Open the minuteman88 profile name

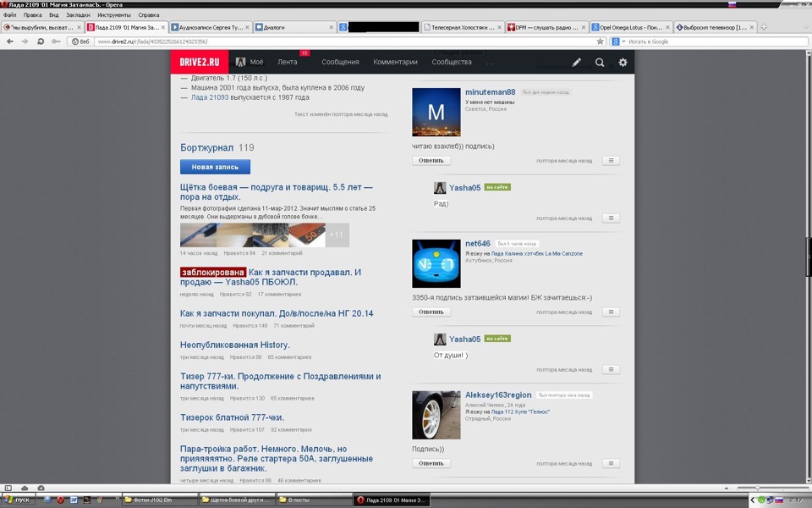[x=490, y=91]
